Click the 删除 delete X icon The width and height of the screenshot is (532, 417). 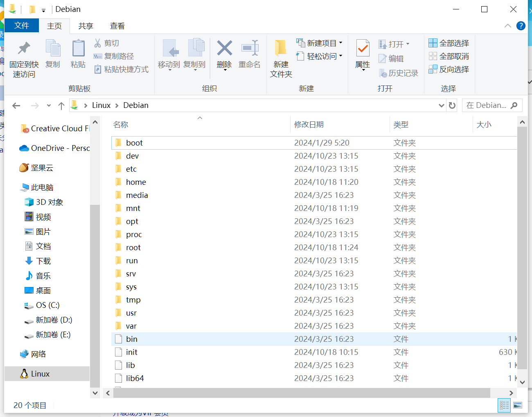(224, 48)
